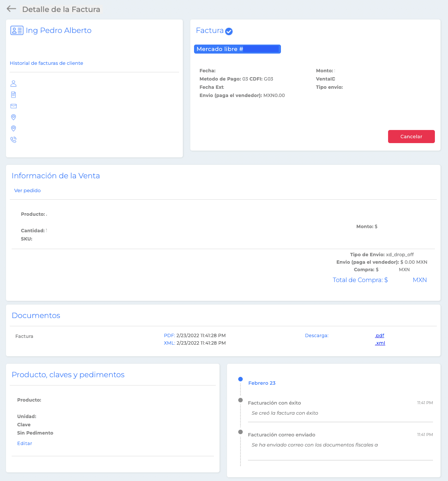
Task: Open Historial de facturas de cliente
Action: pos(46,63)
